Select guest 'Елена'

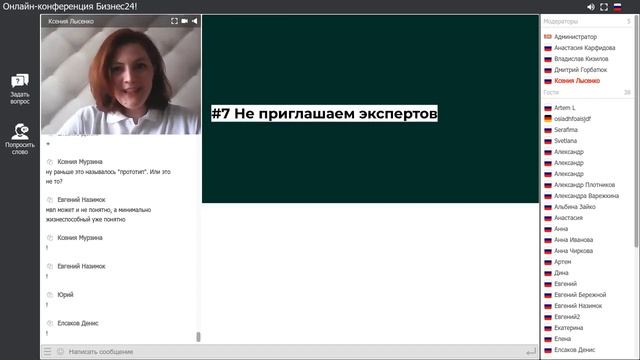tap(562, 339)
